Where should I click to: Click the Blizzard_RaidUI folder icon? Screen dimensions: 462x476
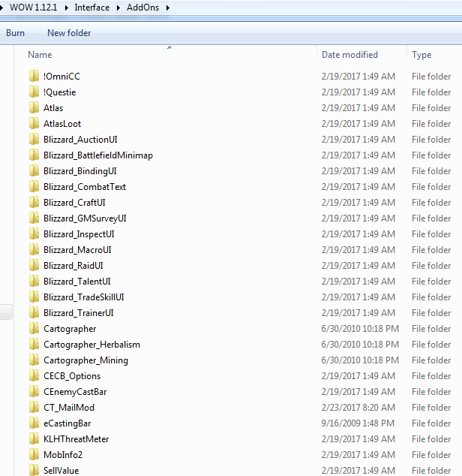click(34, 266)
